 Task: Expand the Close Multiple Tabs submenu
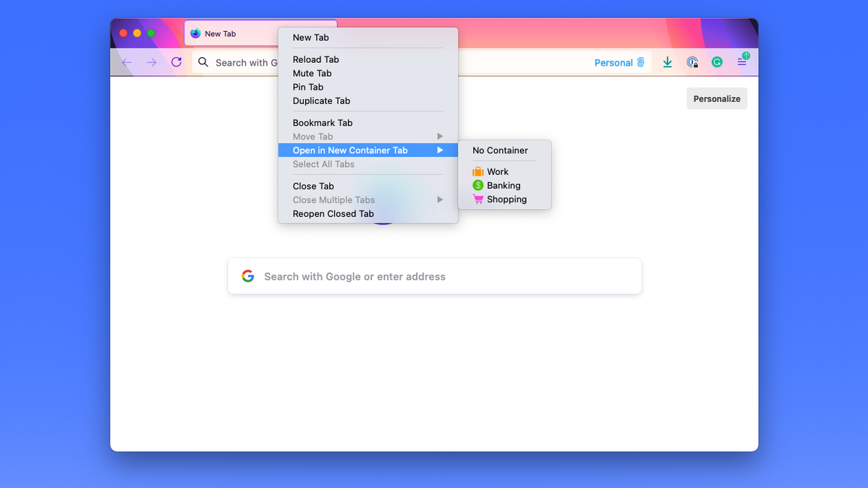click(x=333, y=200)
